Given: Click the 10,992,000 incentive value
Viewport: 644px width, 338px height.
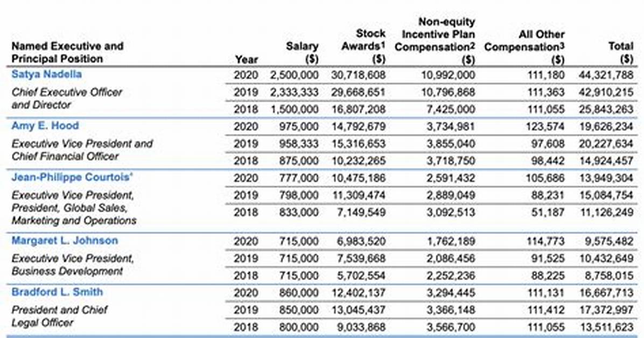Looking at the screenshot, I should coord(448,75).
